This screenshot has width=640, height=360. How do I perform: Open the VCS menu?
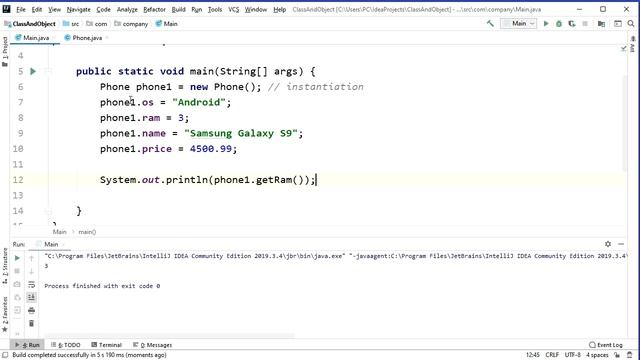[x=233, y=9]
